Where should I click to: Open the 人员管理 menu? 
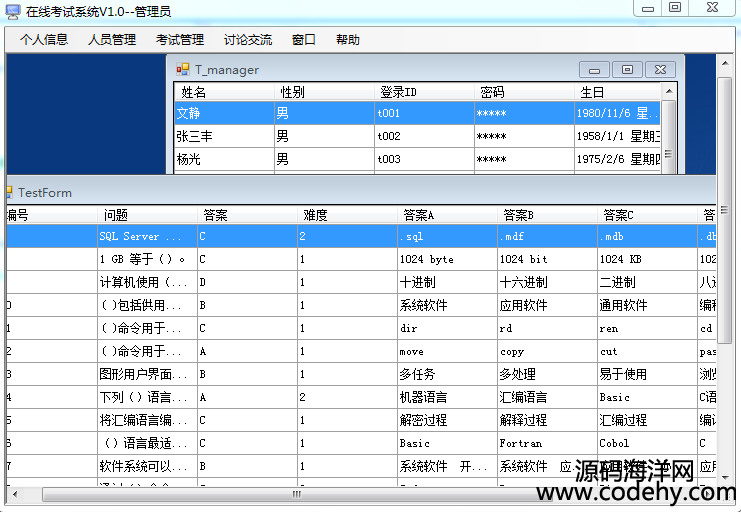pos(112,40)
